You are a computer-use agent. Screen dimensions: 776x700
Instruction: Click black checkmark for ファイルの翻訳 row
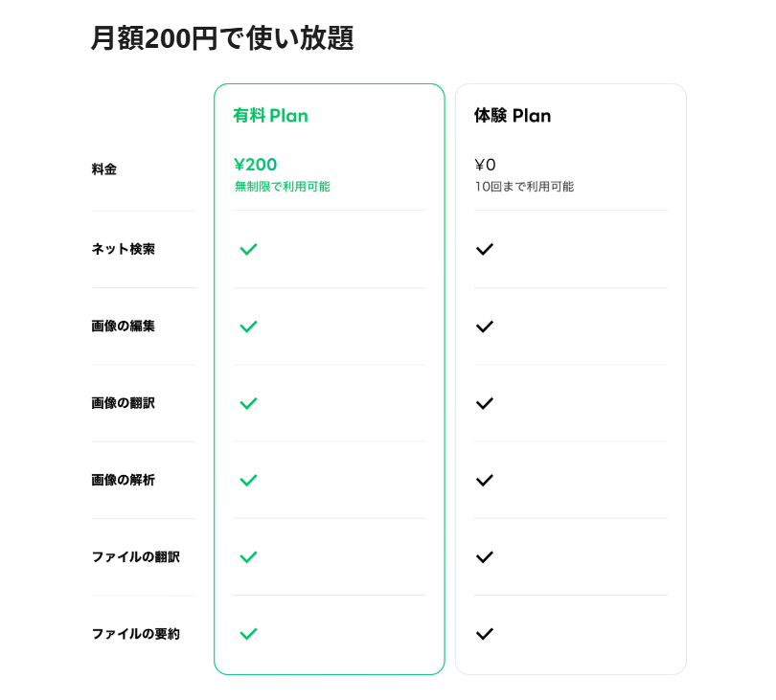tap(485, 557)
